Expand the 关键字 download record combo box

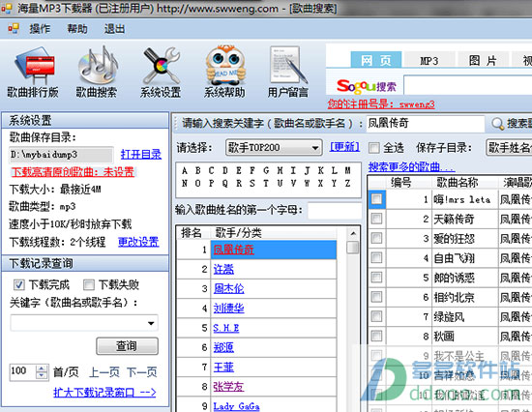pyautogui.click(x=151, y=323)
